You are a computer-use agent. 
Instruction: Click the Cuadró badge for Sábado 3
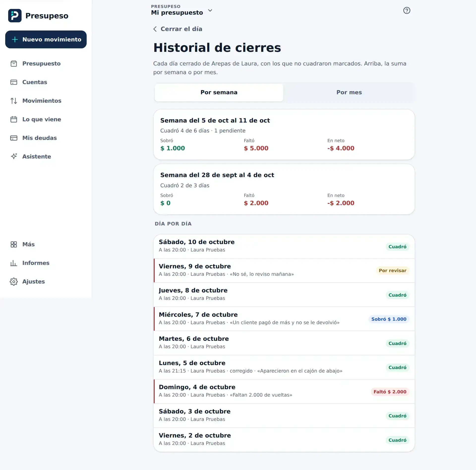click(x=397, y=416)
